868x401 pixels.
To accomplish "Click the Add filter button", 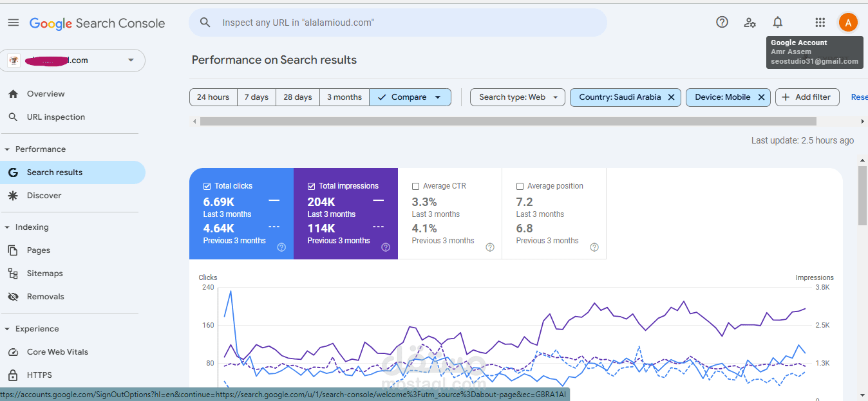I will click(807, 97).
